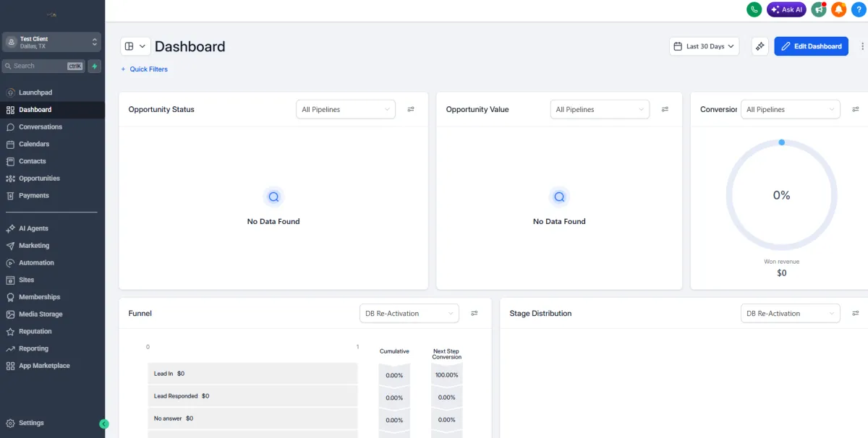
Task: Click the Opportunity Value filter settings icon
Action: [665, 109]
